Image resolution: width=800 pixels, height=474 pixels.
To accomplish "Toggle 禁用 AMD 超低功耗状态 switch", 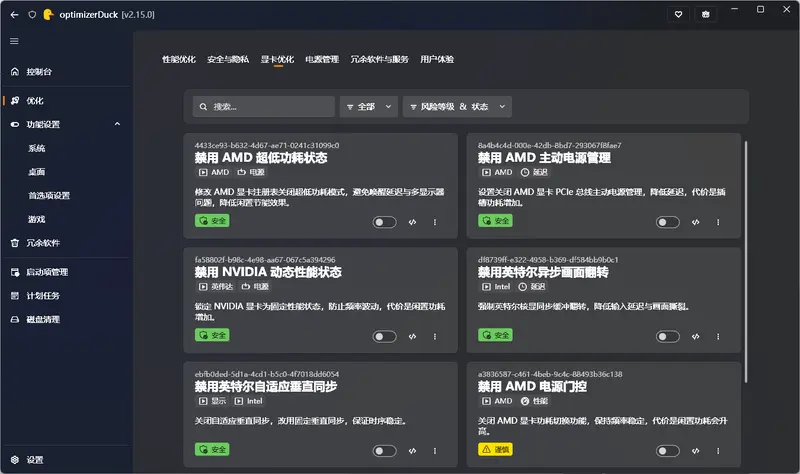I will (384, 222).
